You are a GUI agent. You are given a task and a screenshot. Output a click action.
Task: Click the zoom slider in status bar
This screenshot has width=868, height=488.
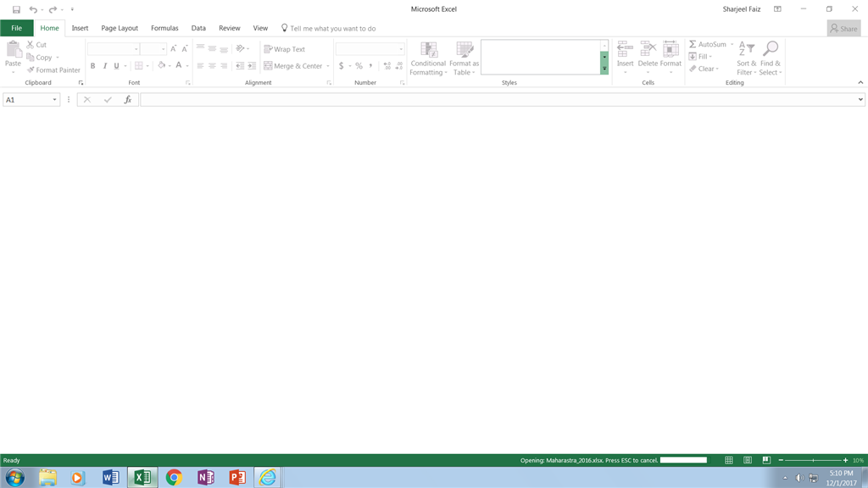pos(813,460)
